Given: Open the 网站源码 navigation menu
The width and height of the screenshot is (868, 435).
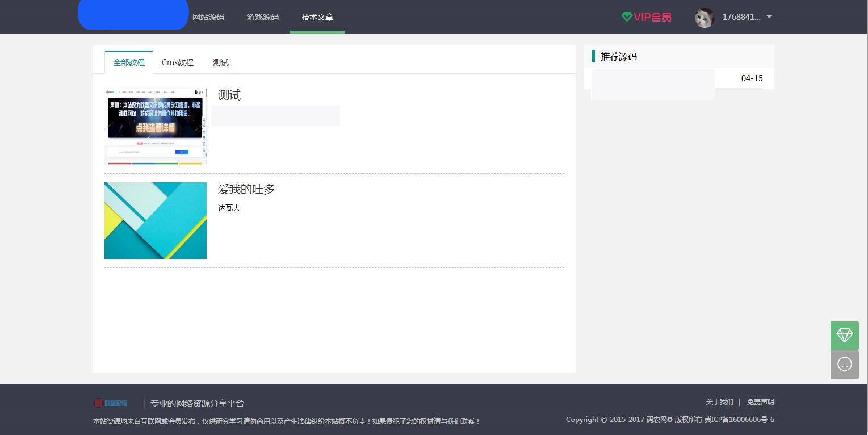Looking at the screenshot, I should (208, 17).
